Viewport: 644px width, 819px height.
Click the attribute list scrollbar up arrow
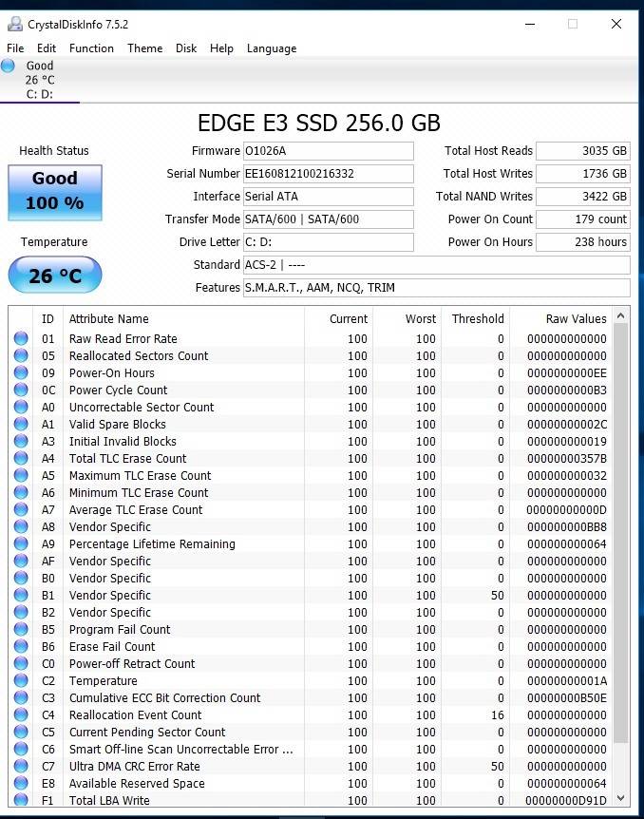(x=620, y=315)
